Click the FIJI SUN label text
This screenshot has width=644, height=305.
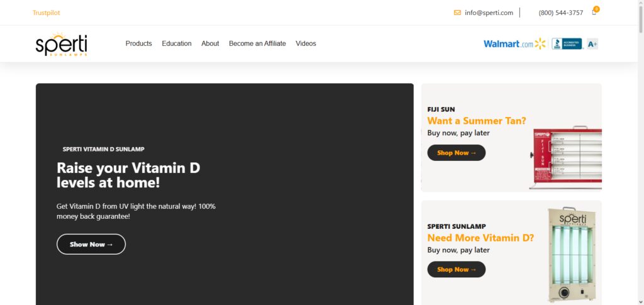441,109
